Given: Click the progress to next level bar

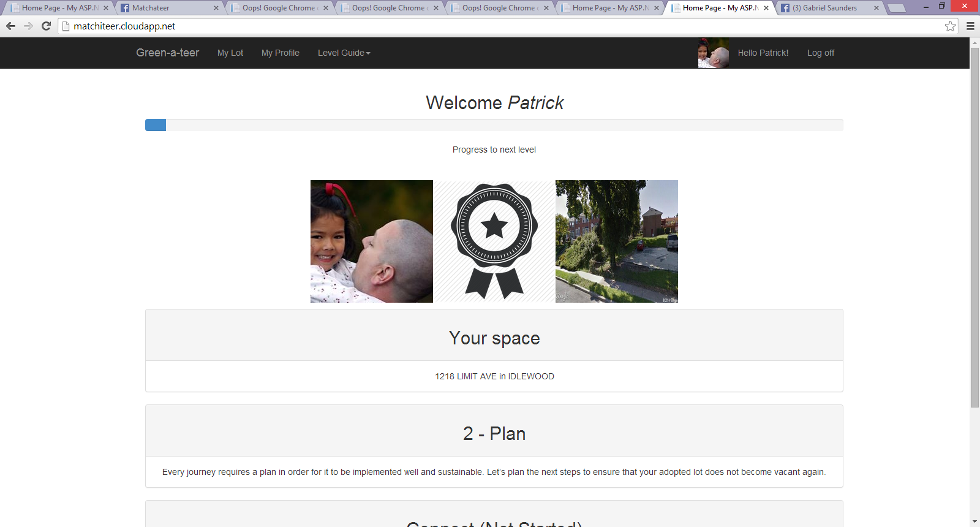Looking at the screenshot, I should [494, 125].
